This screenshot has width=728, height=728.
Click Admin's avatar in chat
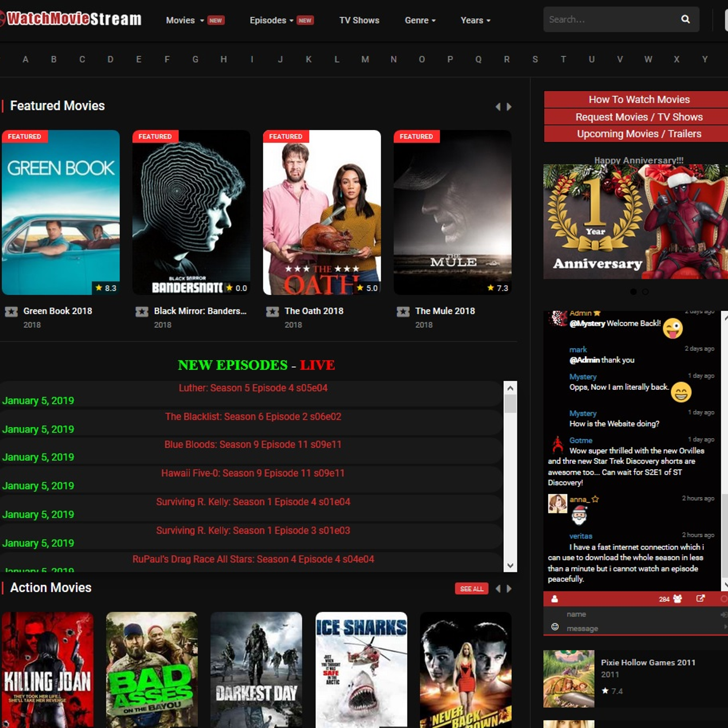557,318
